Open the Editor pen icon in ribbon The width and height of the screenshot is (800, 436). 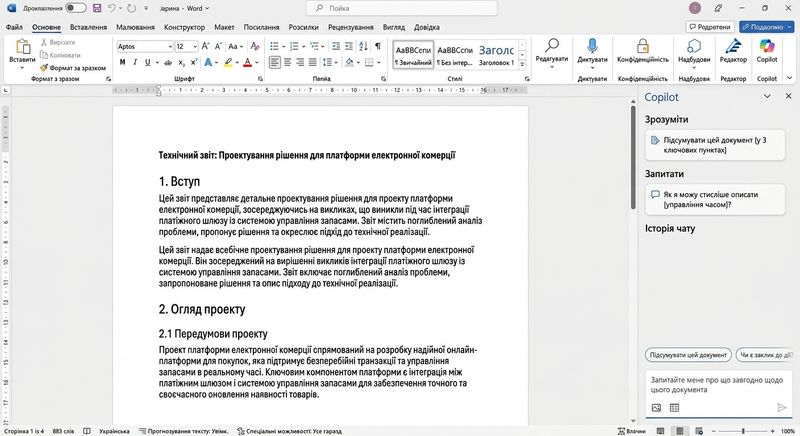pyautogui.click(x=733, y=46)
